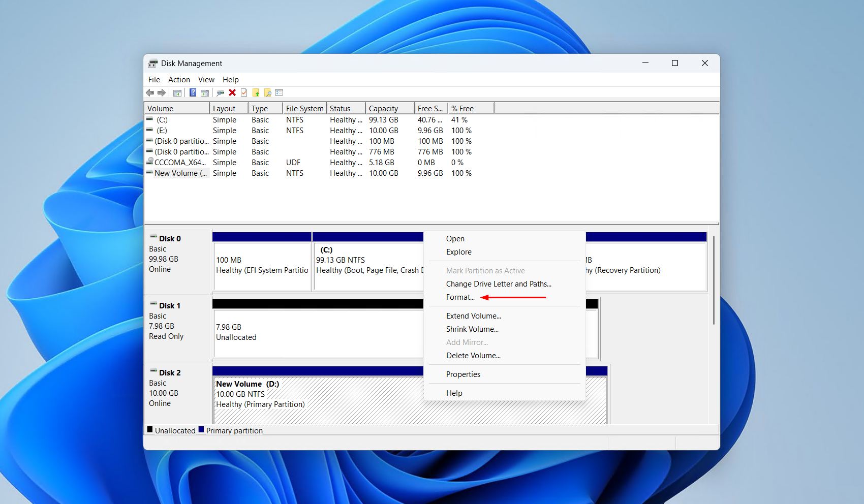This screenshot has height=504, width=864.
Task: Click the red X Delete toolbar icon
Action: click(232, 92)
